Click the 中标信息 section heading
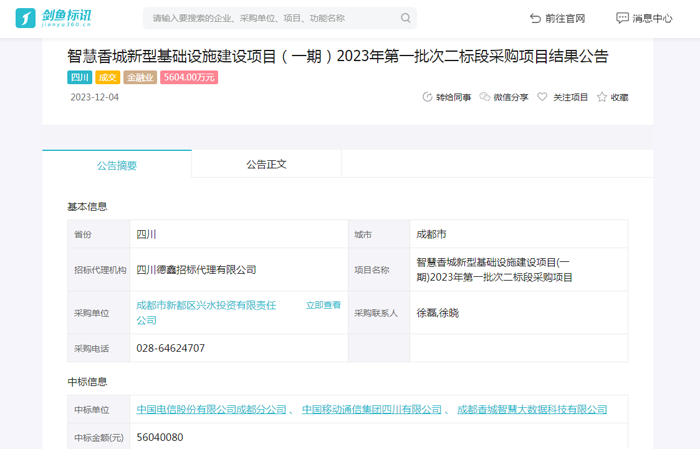This screenshot has width=700, height=449. tap(87, 382)
